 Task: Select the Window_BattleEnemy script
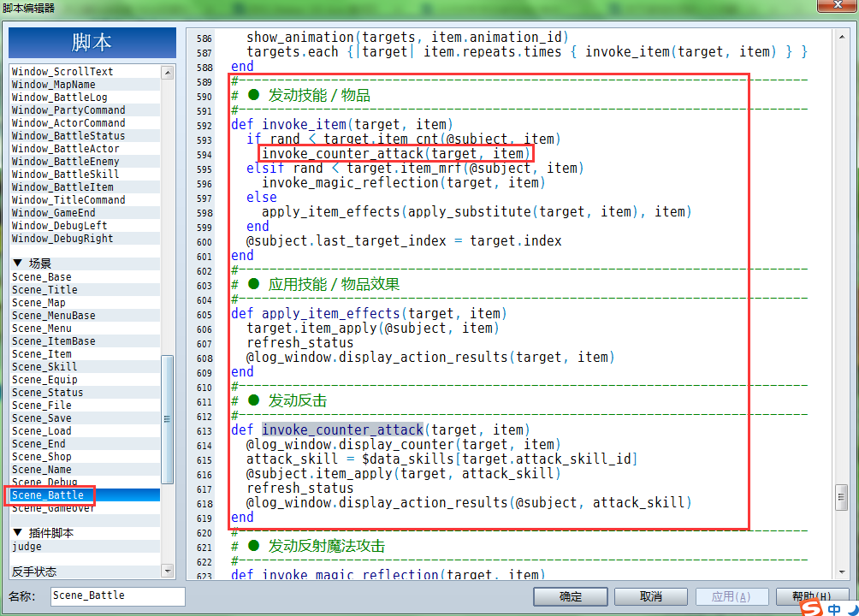85,162
